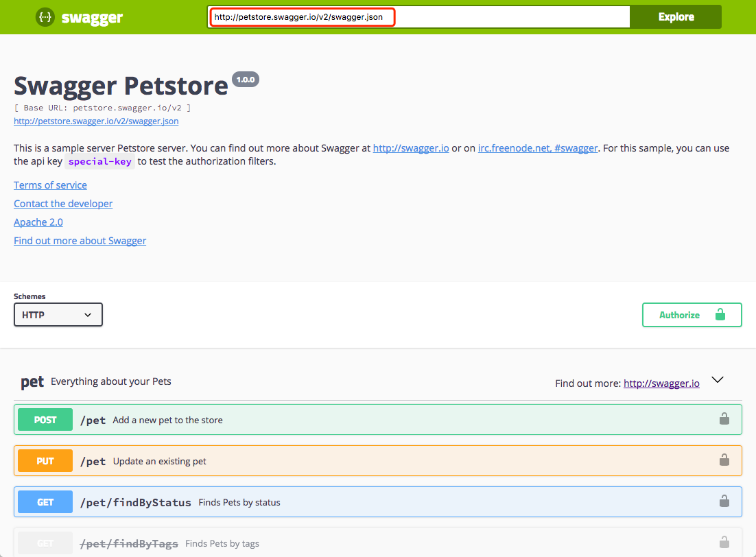Click the swagger brand name text
This screenshot has width=756, height=557.
click(92, 18)
